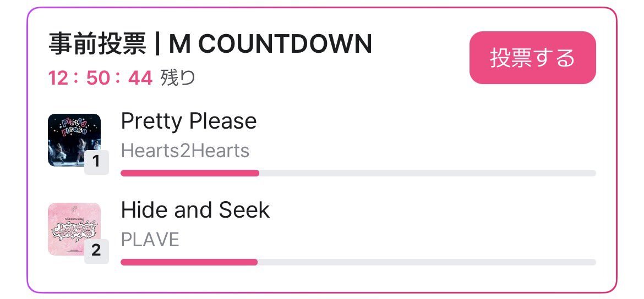Click pink filled part of Pretty Please vote bar

tap(189, 173)
